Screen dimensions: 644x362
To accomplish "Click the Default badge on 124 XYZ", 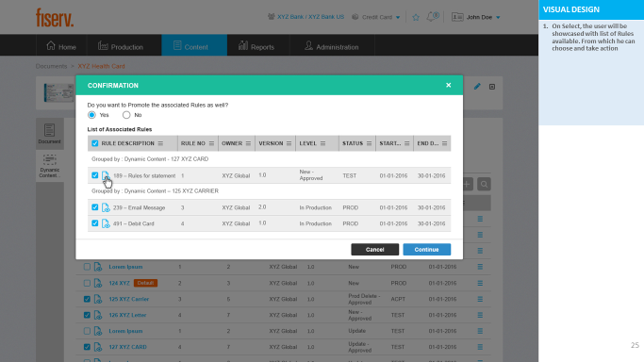I will [145, 283].
